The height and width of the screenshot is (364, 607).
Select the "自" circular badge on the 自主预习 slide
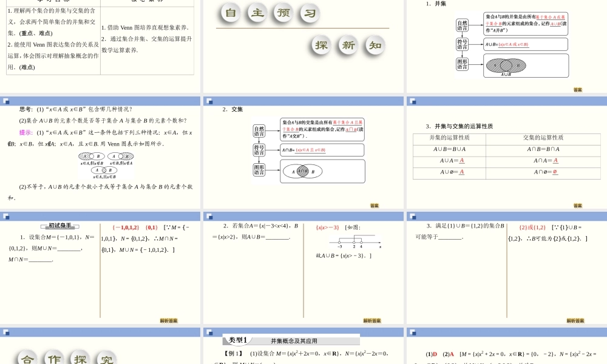[x=229, y=13]
